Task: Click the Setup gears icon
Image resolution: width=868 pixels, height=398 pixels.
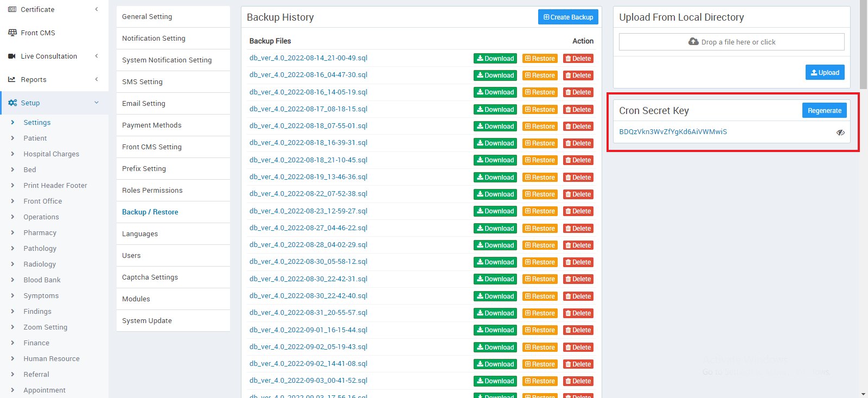Action: click(x=12, y=103)
